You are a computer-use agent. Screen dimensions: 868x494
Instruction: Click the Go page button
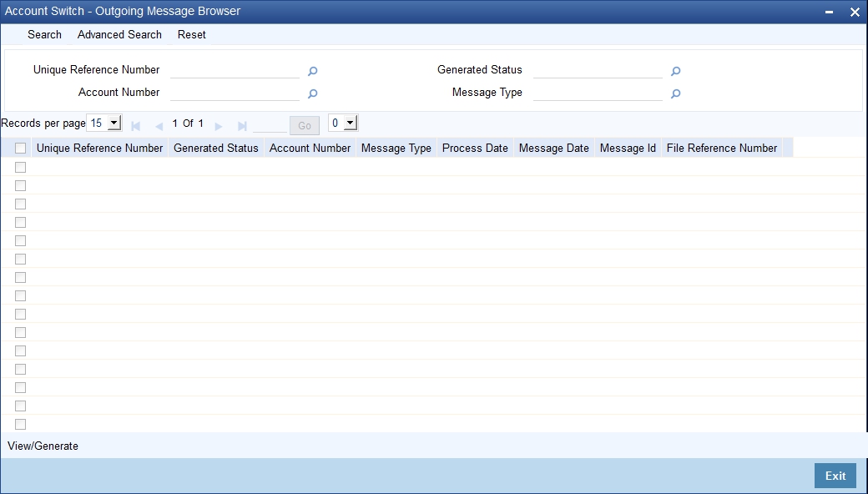(305, 125)
